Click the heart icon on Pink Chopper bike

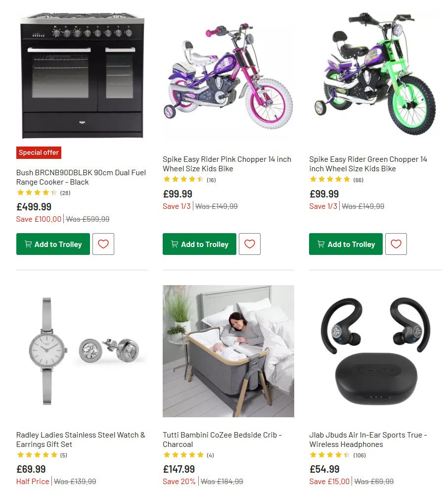(x=250, y=244)
